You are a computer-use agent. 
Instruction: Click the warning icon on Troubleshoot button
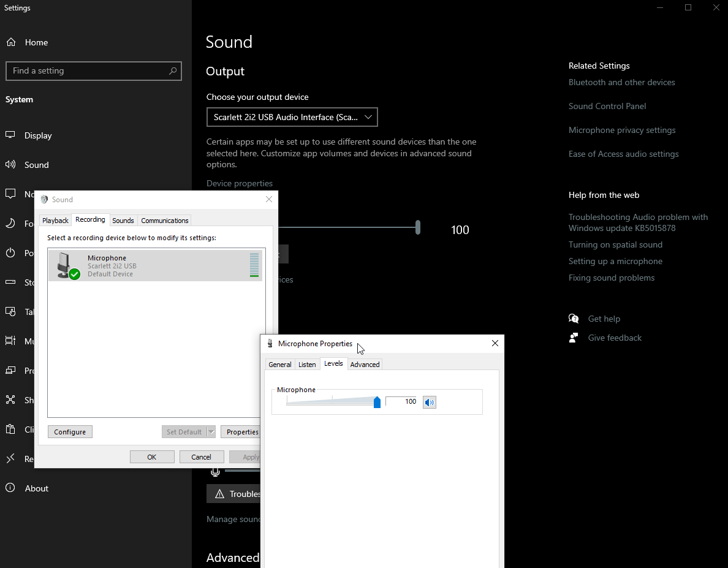(x=219, y=494)
